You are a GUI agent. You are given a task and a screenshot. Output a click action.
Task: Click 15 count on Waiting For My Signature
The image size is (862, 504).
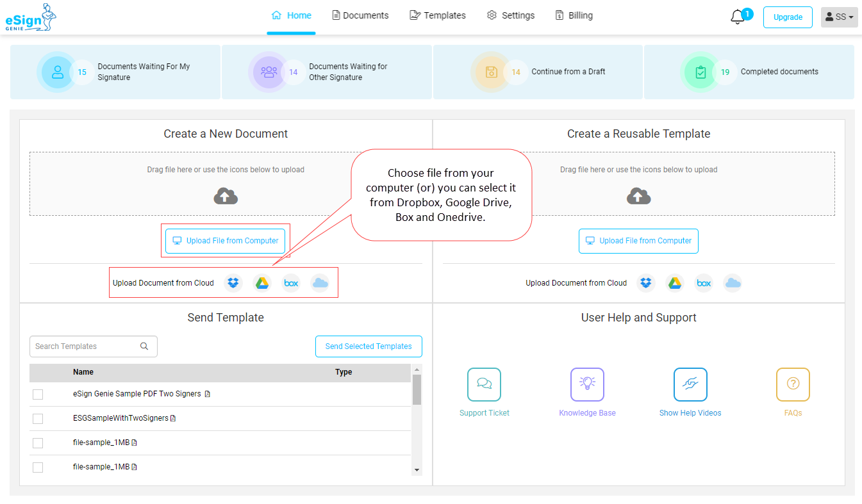coord(82,72)
